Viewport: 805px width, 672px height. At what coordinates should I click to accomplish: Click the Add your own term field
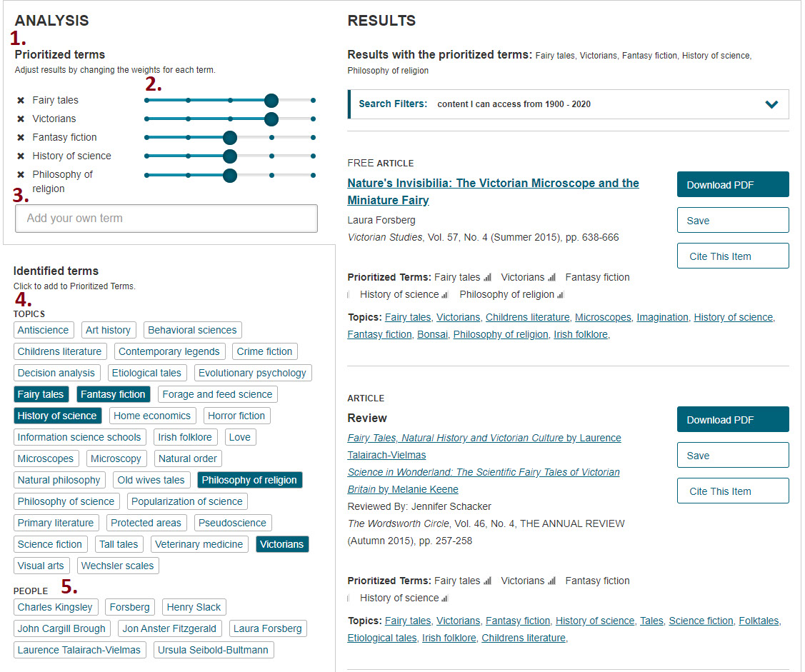[166, 219]
